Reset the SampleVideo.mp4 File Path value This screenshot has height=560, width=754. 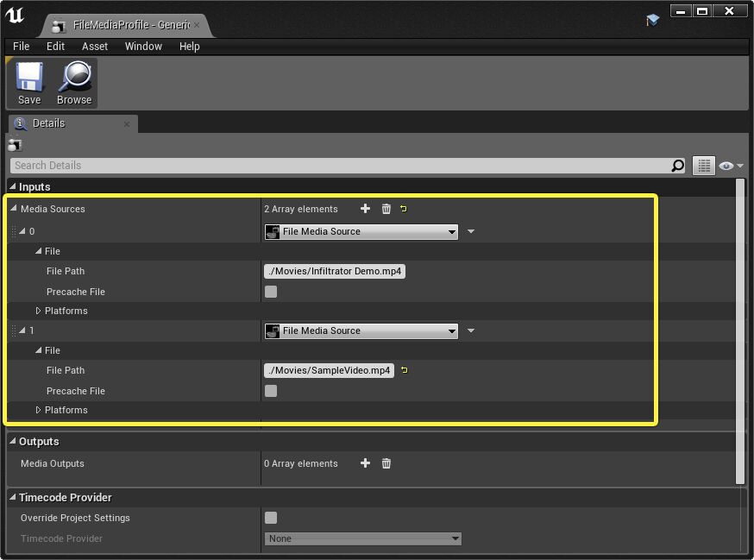tap(404, 369)
